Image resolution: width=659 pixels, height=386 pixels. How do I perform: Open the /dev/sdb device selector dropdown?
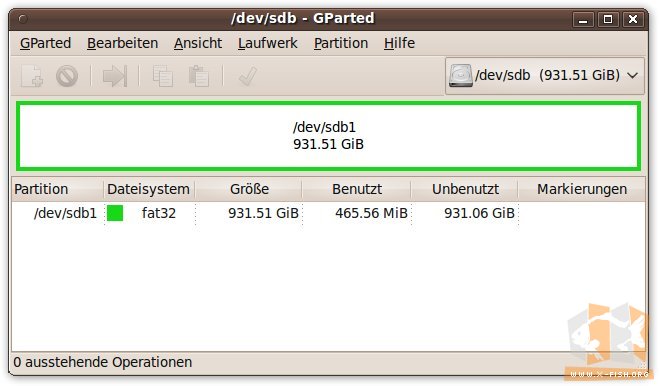(x=545, y=76)
